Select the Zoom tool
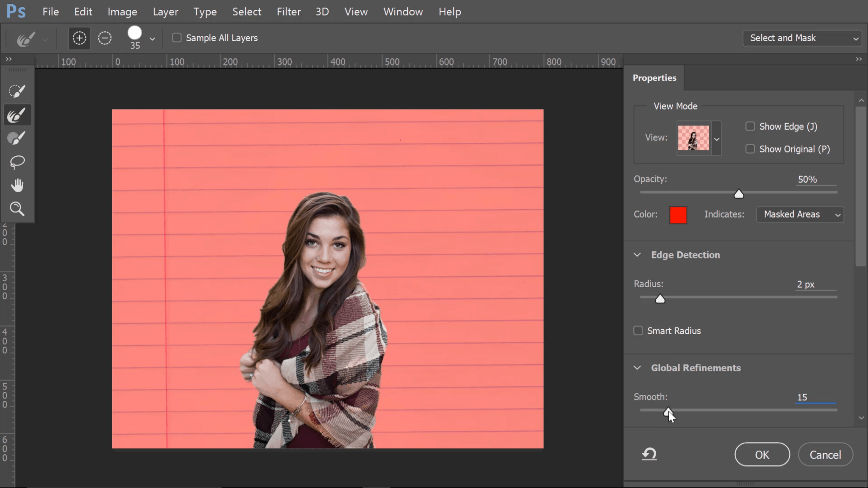This screenshot has width=868, height=488. [17, 209]
